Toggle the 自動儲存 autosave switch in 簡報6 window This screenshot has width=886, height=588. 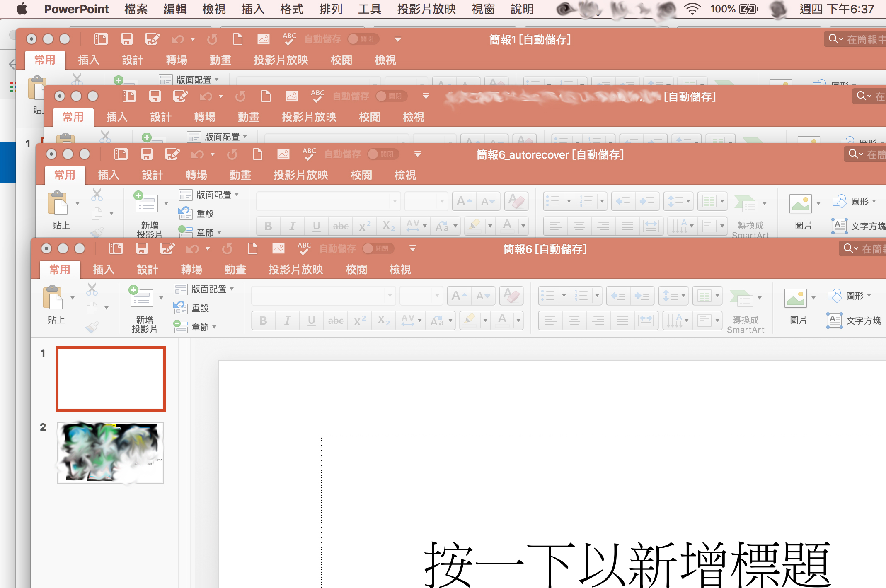pyautogui.click(x=378, y=248)
